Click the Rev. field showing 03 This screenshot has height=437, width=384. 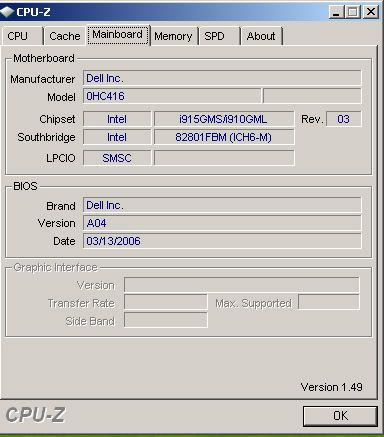pos(343,119)
